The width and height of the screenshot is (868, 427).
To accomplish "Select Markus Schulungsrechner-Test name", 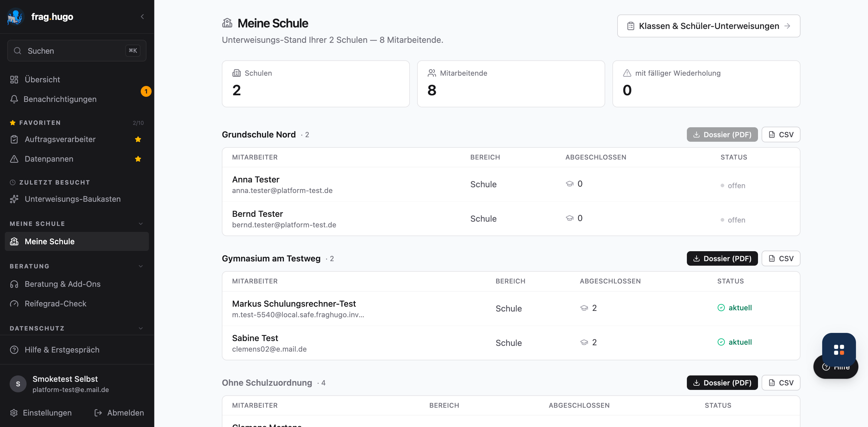I will point(294,303).
